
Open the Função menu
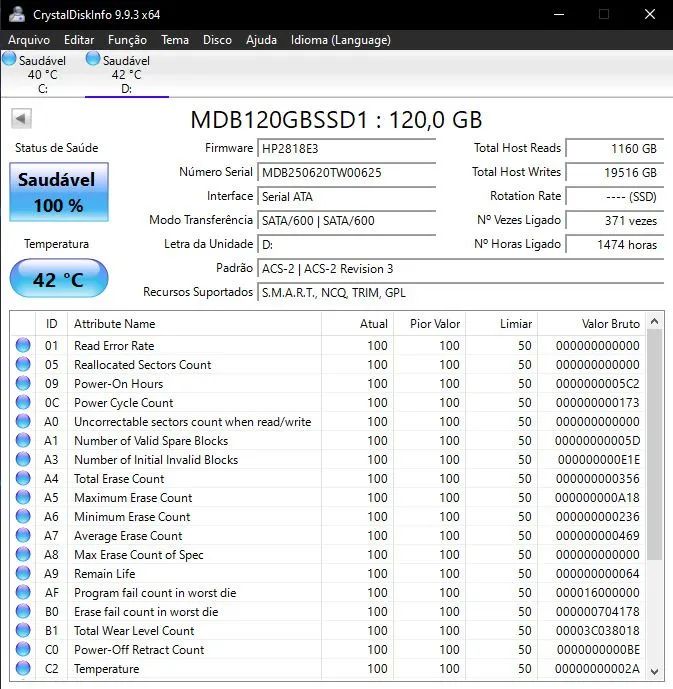pyautogui.click(x=127, y=40)
